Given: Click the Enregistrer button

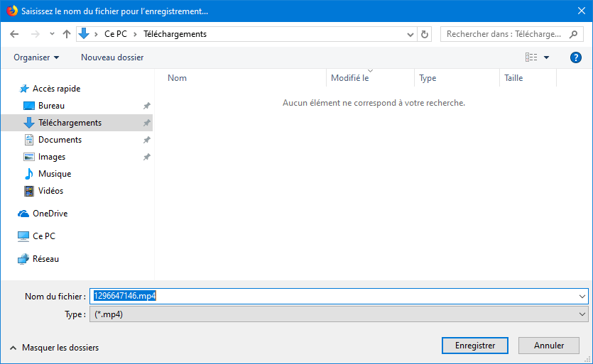Looking at the screenshot, I should coord(475,346).
